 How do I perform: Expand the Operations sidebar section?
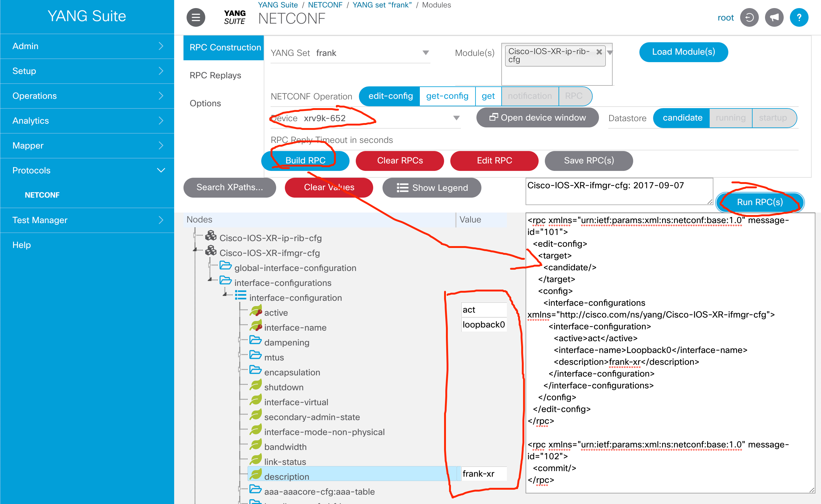87,96
